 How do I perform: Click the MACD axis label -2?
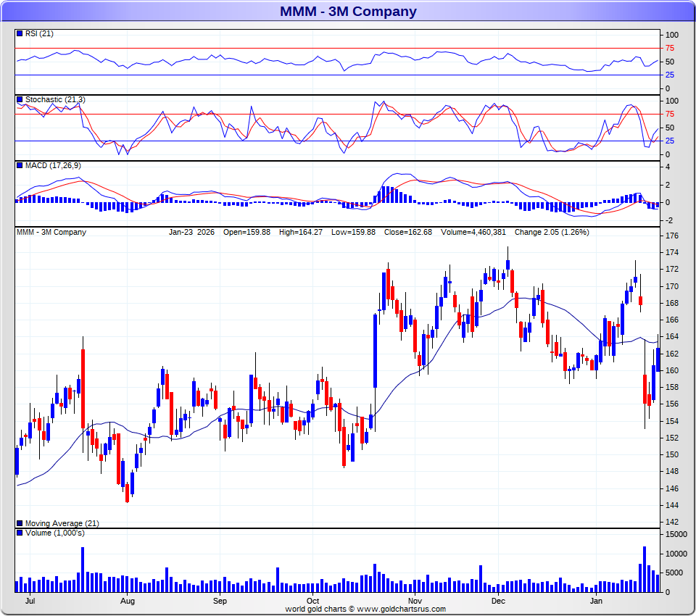(669, 220)
